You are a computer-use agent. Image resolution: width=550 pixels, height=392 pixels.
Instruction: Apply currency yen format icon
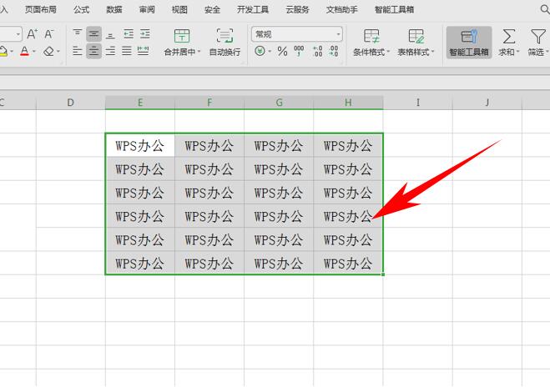click(x=260, y=52)
